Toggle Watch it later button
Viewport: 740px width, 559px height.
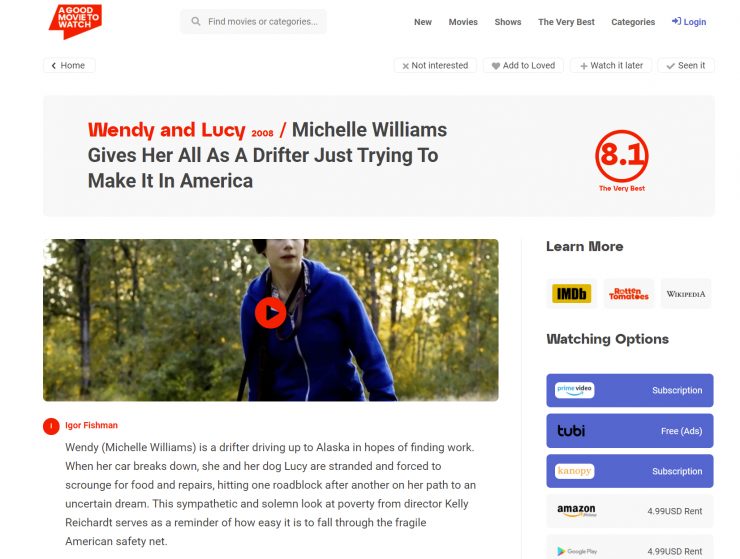(611, 66)
